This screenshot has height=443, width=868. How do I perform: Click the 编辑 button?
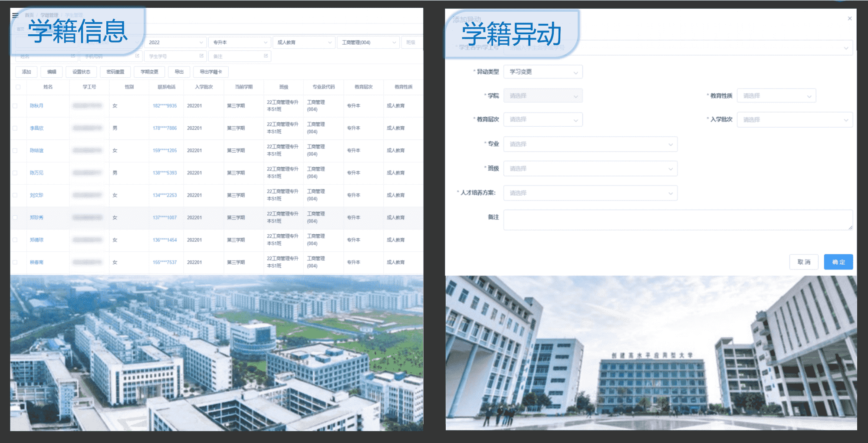[52, 72]
